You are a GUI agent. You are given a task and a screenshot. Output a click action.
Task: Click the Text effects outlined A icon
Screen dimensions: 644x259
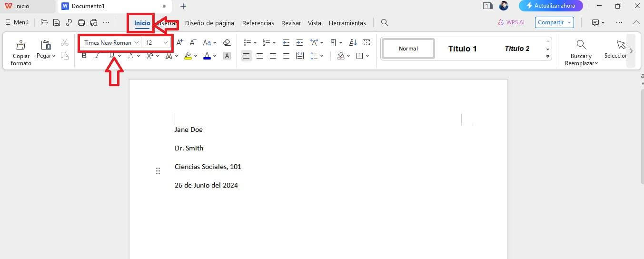click(x=169, y=56)
